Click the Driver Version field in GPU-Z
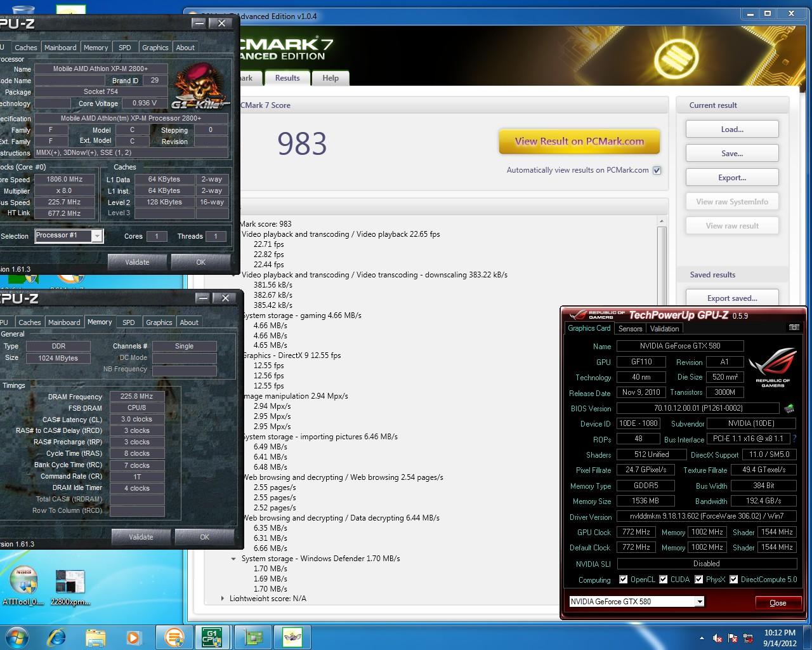 707,517
